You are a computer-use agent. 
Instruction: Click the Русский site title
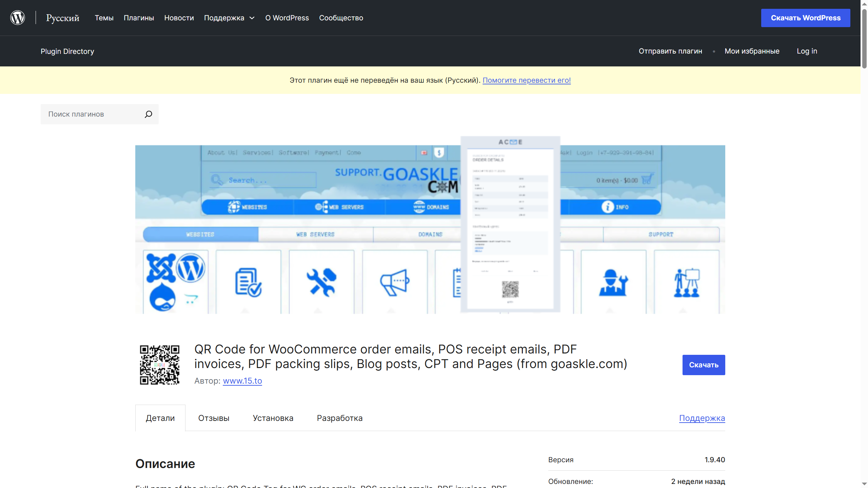coord(63,18)
